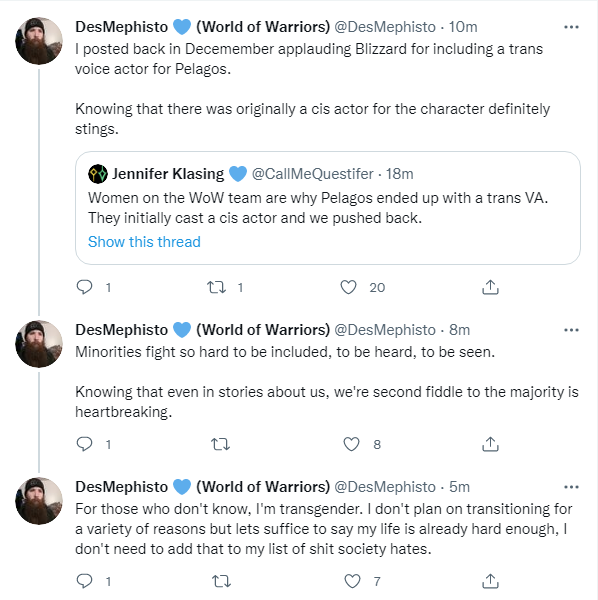Like the tweet with 8 likes
The image size is (598, 600).
point(351,444)
